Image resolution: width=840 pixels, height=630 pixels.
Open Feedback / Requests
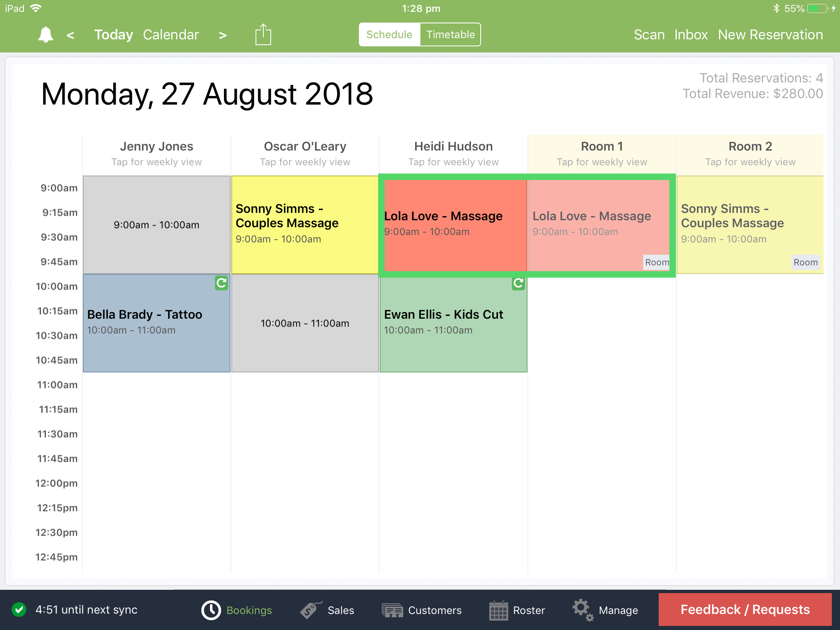pos(744,609)
